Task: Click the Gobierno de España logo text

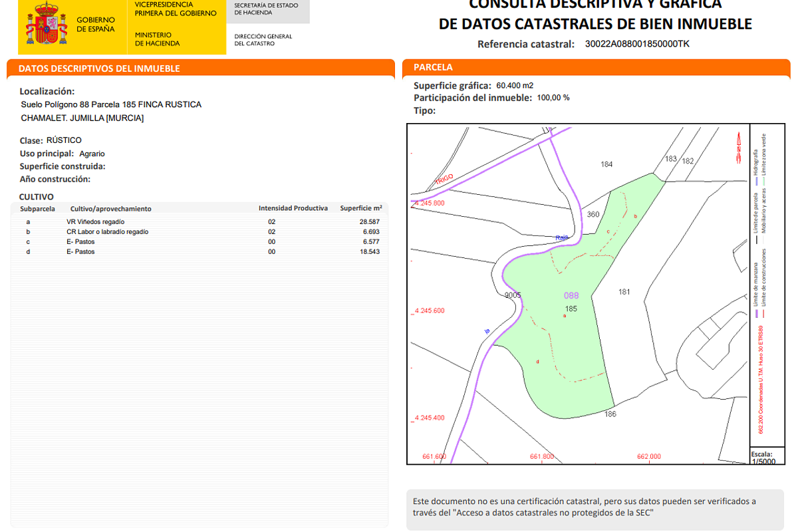Action: pyautogui.click(x=96, y=25)
